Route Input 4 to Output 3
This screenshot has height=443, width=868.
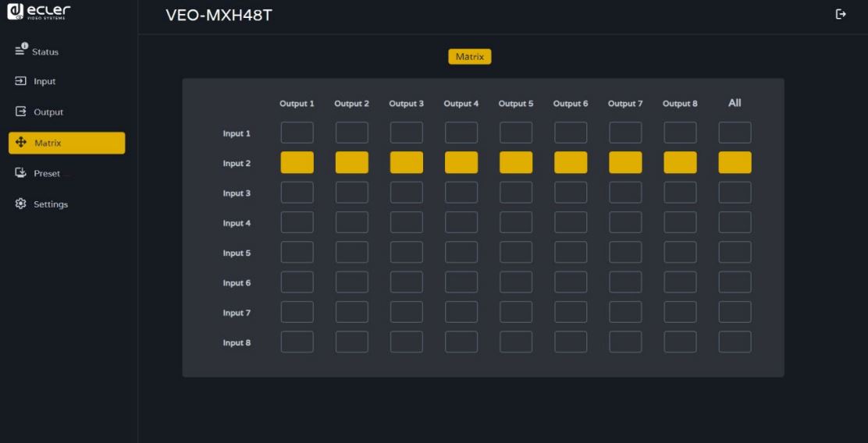click(x=407, y=222)
